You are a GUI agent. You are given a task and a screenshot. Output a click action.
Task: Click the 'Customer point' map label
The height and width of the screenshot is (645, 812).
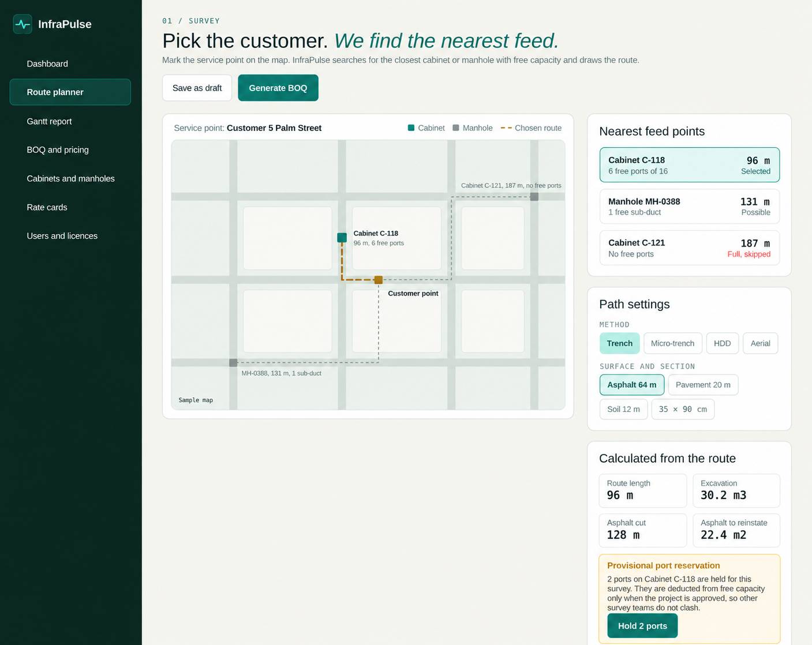point(413,294)
